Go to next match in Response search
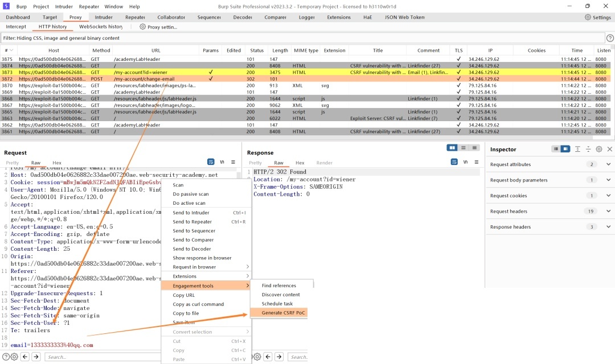Viewport: 615px width, 364px height. [279, 357]
